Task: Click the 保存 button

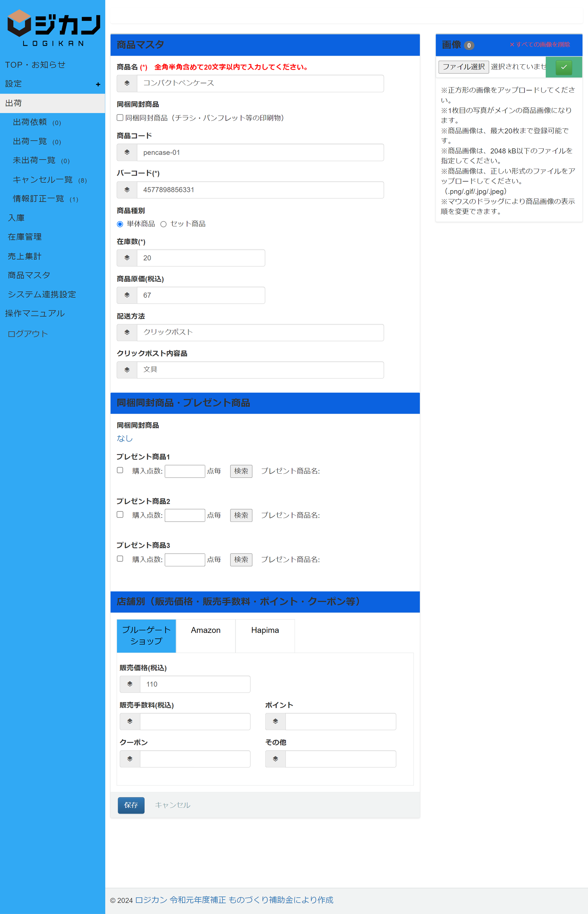Action: [131, 805]
